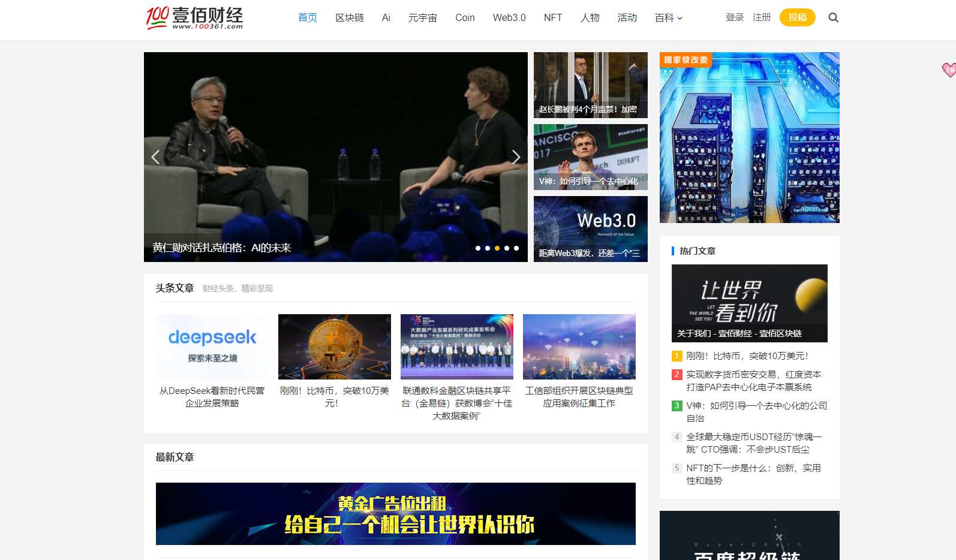Open carousel headline 黄仁勋对话扎克伯格：AI的未来

[x=222, y=248]
